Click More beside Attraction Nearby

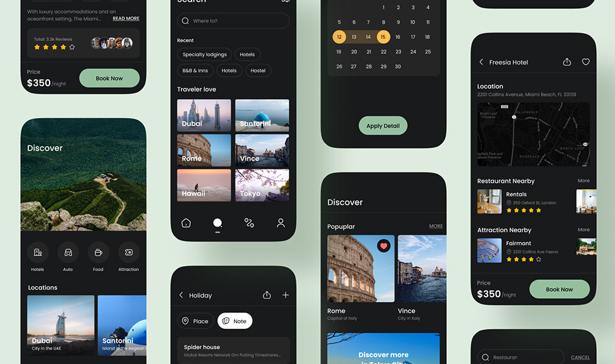tap(584, 230)
